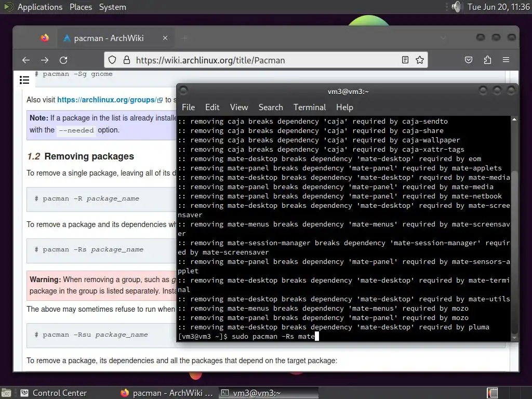Click the '--needed' option text

pos(76,130)
